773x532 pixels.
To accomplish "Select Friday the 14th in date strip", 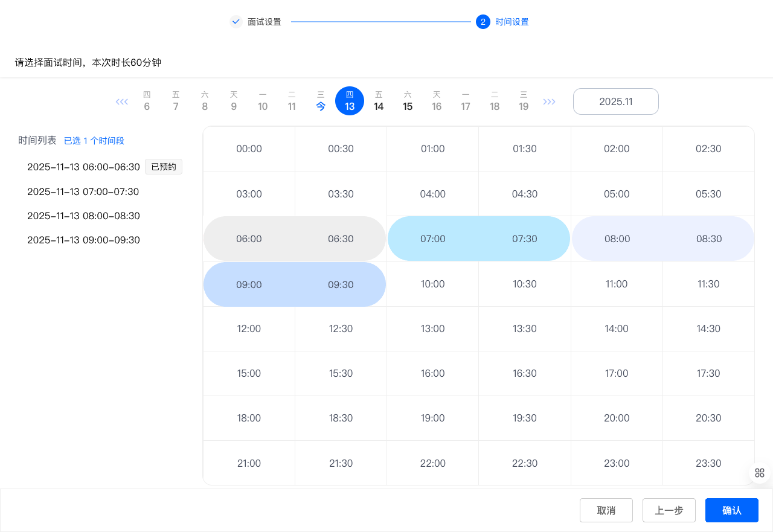I will [x=379, y=101].
